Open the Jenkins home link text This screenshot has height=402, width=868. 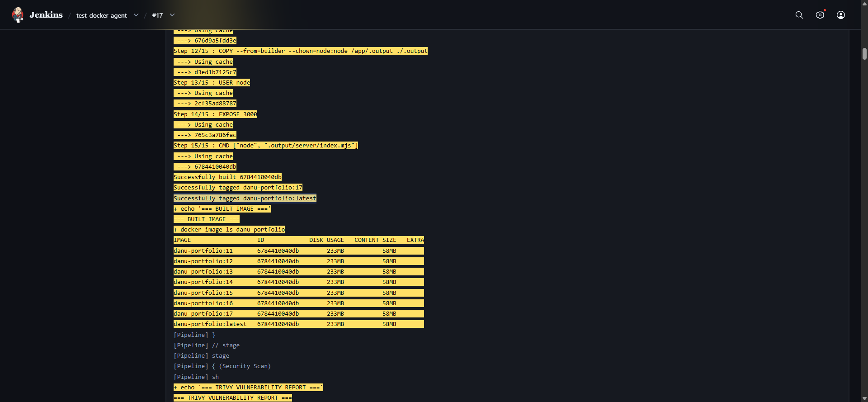point(46,15)
